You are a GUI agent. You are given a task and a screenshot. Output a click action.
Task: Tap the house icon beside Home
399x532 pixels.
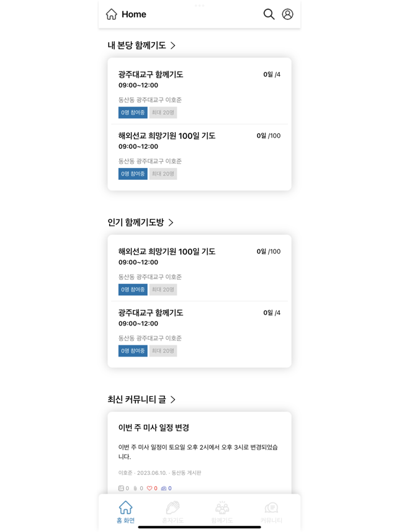click(111, 14)
